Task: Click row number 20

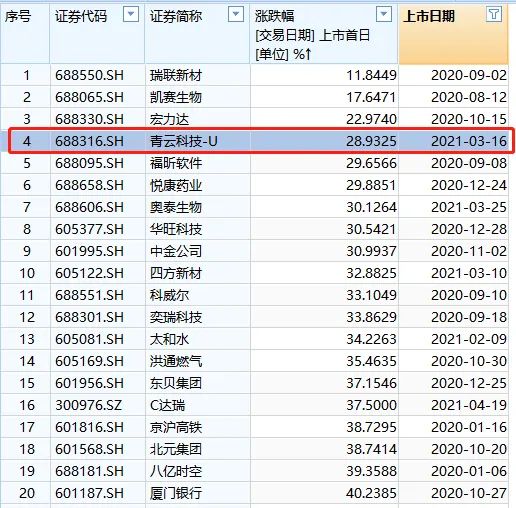Action: coord(27,493)
